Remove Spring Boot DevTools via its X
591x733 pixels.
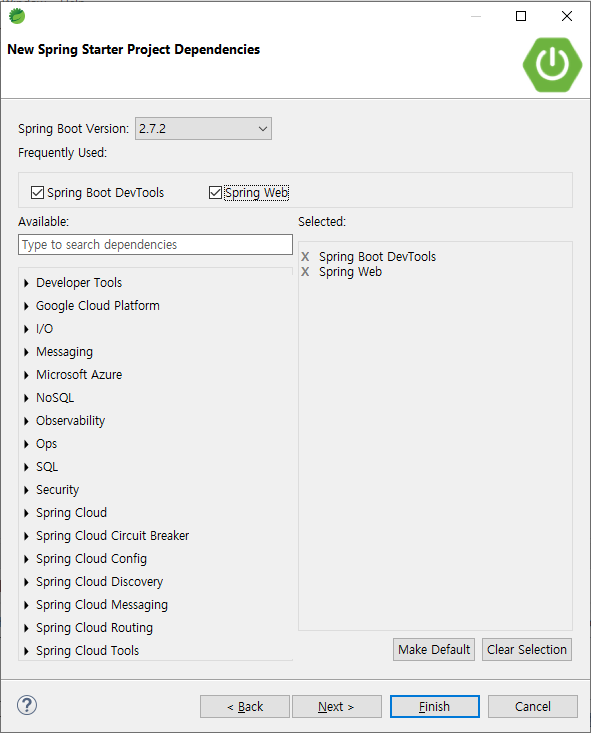click(x=305, y=257)
